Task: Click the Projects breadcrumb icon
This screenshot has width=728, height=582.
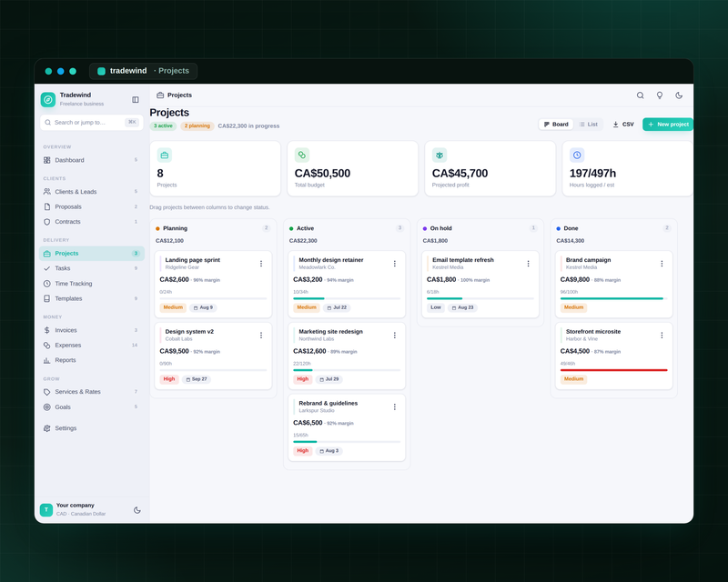Action: (x=160, y=95)
